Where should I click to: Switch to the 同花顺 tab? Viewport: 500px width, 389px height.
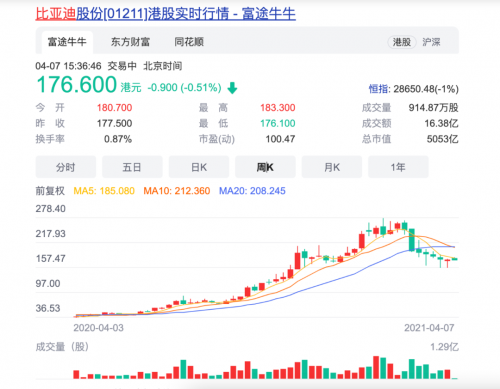click(x=189, y=42)
